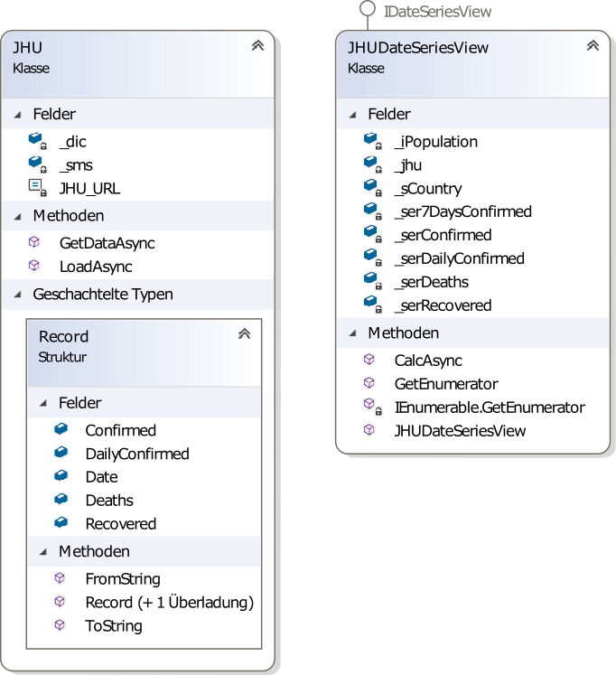Click the private field icon for _jhu

(x=372, y=164)
